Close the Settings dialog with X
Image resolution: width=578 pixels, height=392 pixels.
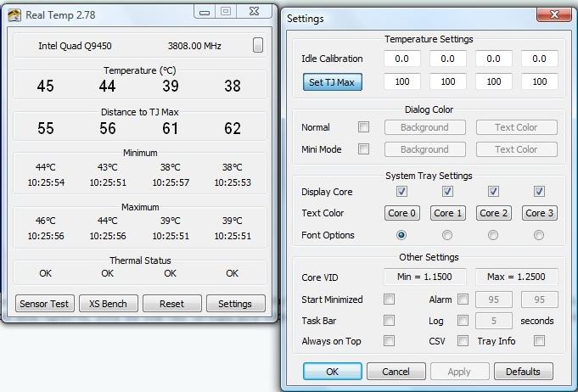pos(554,14)
